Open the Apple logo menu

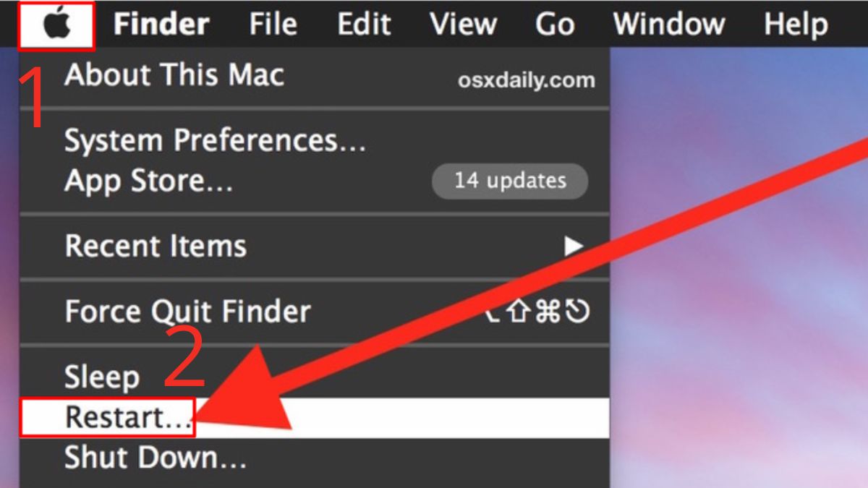(58, 25)
